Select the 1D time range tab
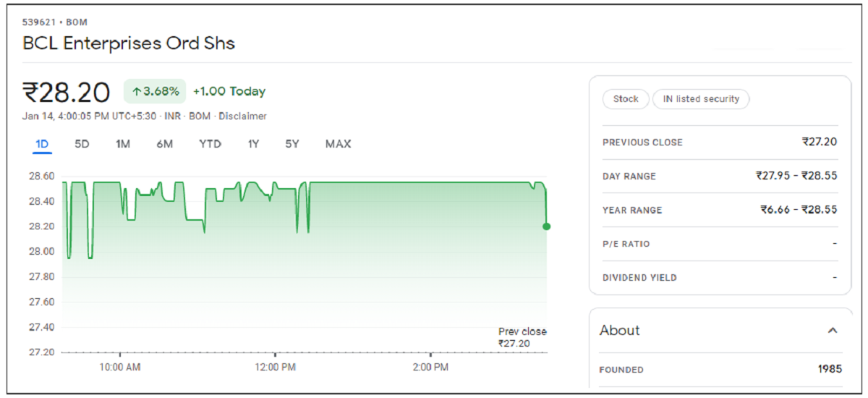This screenshot has width=868, height=398. pos(42,144)
